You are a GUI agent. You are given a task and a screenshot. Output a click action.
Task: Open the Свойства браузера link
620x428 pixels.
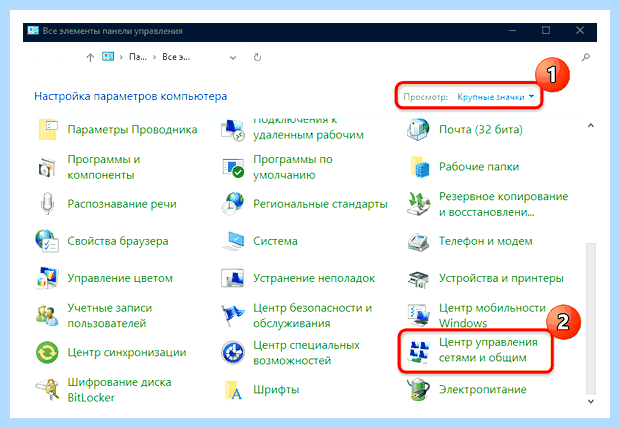tap(117, 241)
